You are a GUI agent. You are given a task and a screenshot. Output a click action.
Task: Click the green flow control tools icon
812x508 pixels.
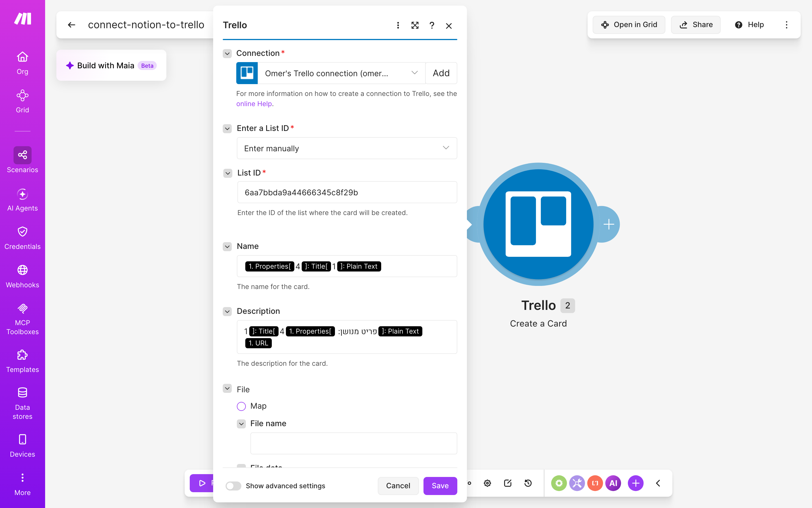click(559, 483)
